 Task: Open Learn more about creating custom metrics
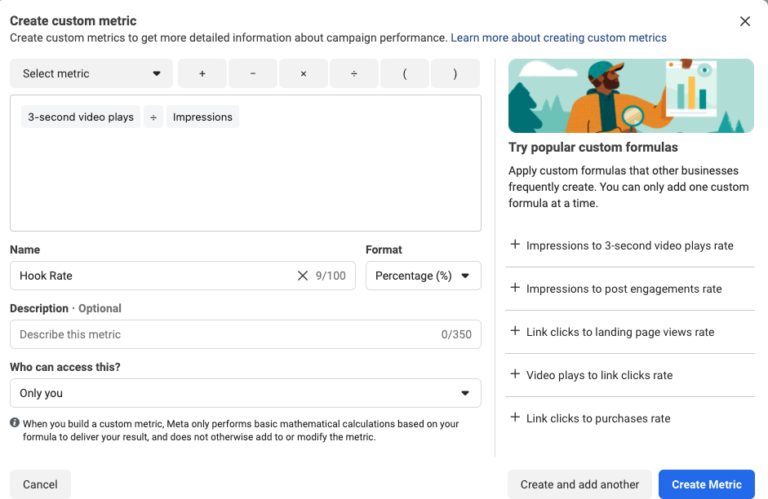click(558, 38)
